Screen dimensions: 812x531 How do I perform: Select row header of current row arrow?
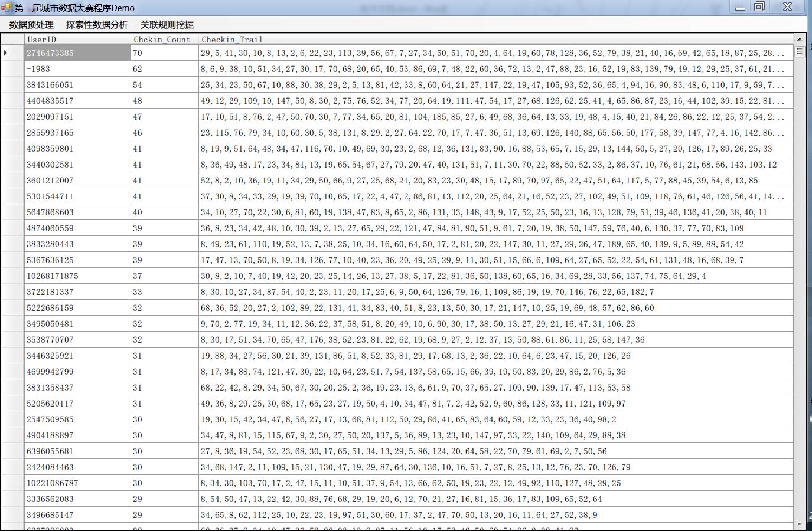tap(12, 53)
